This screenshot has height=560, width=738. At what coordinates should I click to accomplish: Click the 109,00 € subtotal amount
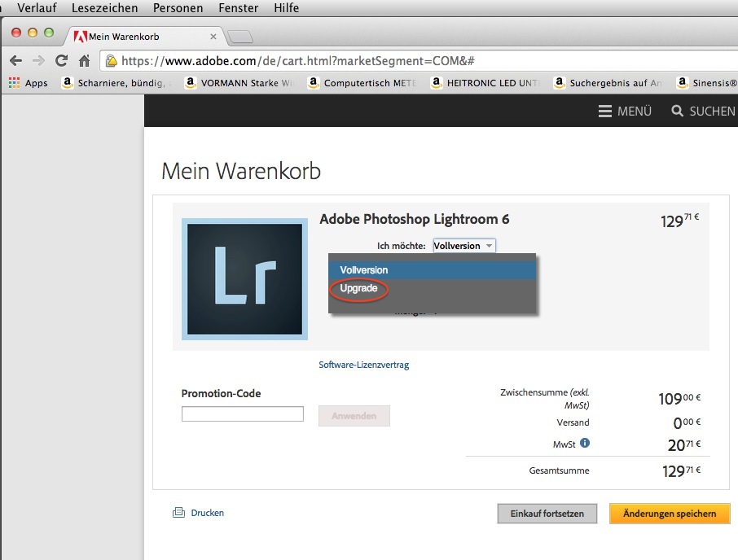(x=679, y=399)
